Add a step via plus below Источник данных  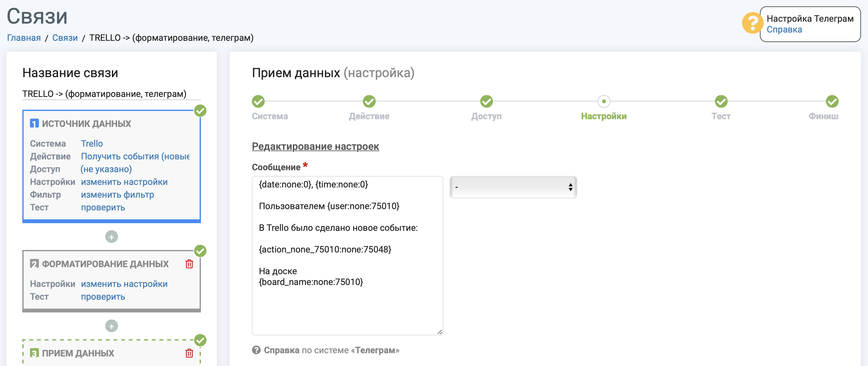(x=112, y=237)
